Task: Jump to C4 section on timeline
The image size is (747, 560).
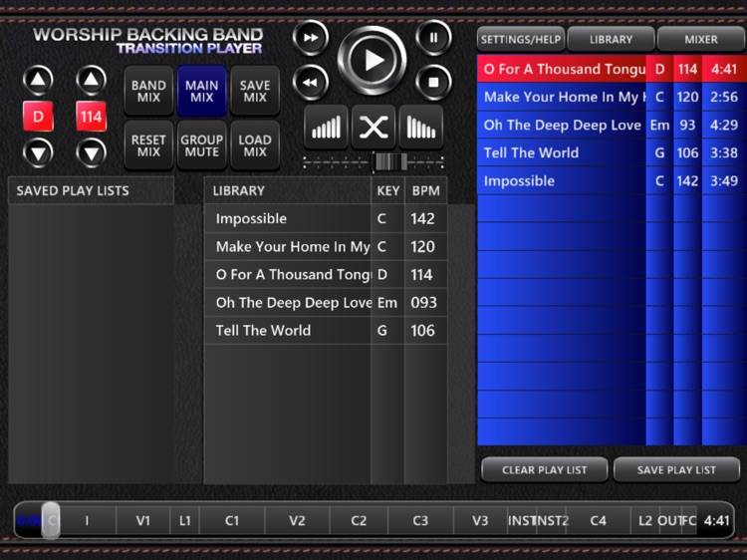Action: [598, 520]
